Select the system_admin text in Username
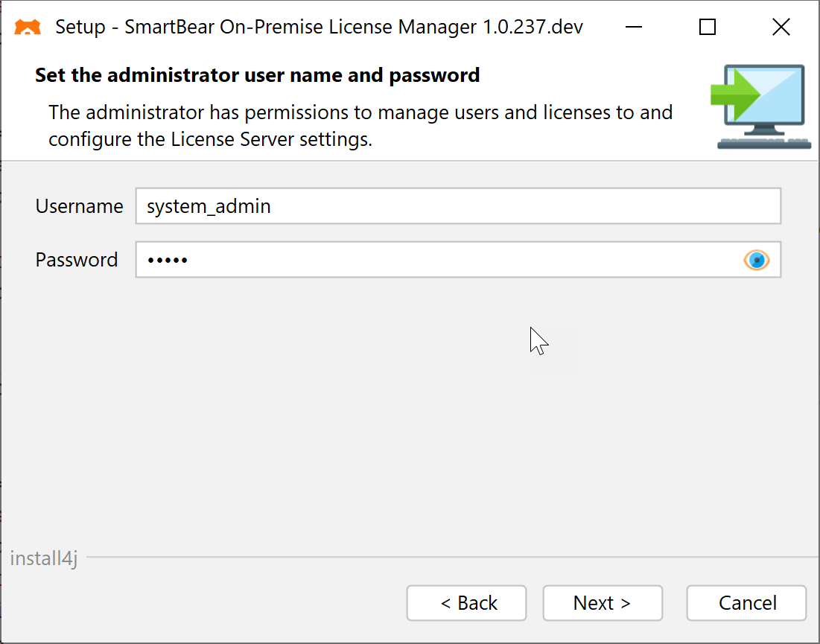 pyautogui.click(x=209, y=206)
